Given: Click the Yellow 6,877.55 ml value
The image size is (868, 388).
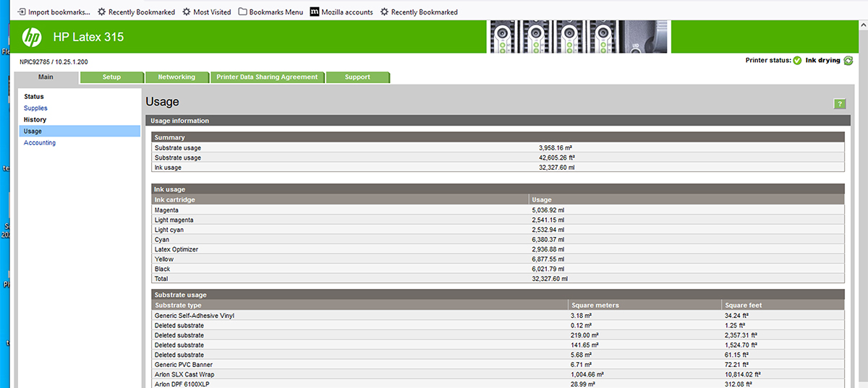Looking at the screenshot, I should [x=548, y=259].
